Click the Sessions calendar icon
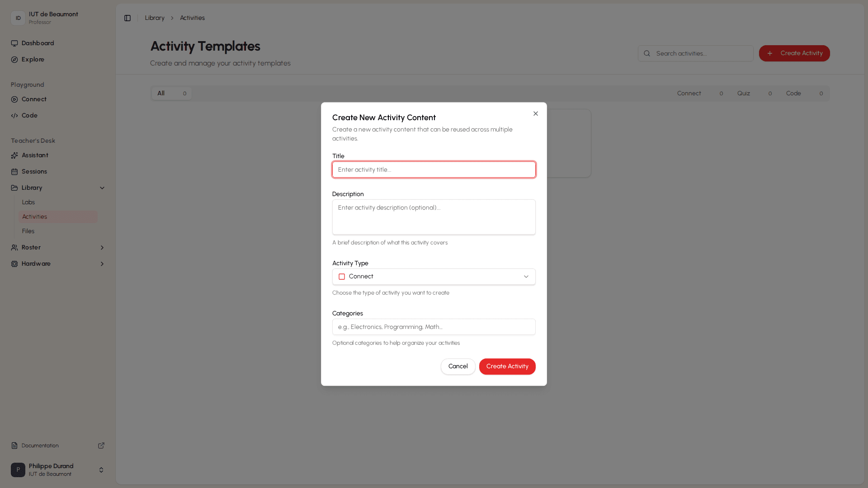The height and width of the screenshot is (488, 868). tap(14, 172)
